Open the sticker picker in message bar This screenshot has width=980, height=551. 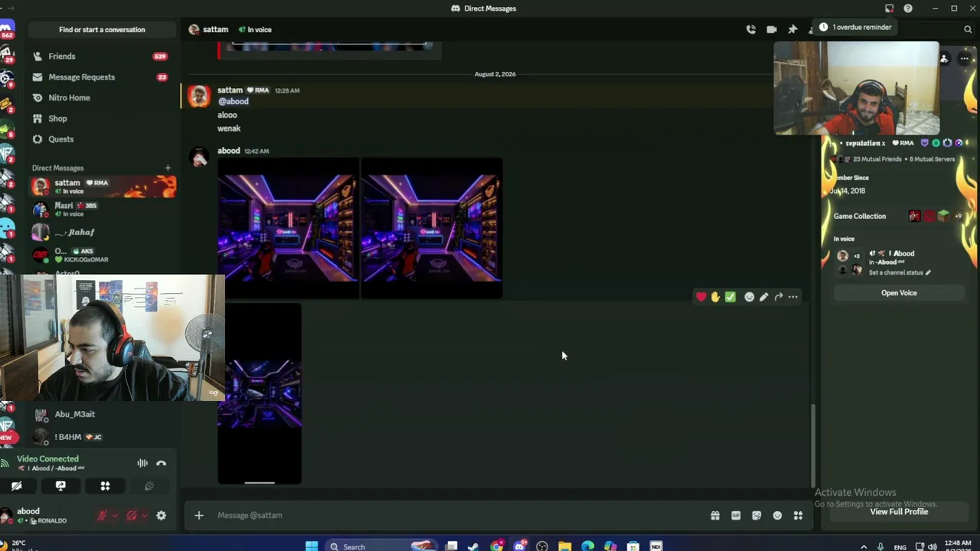[756, 516]
